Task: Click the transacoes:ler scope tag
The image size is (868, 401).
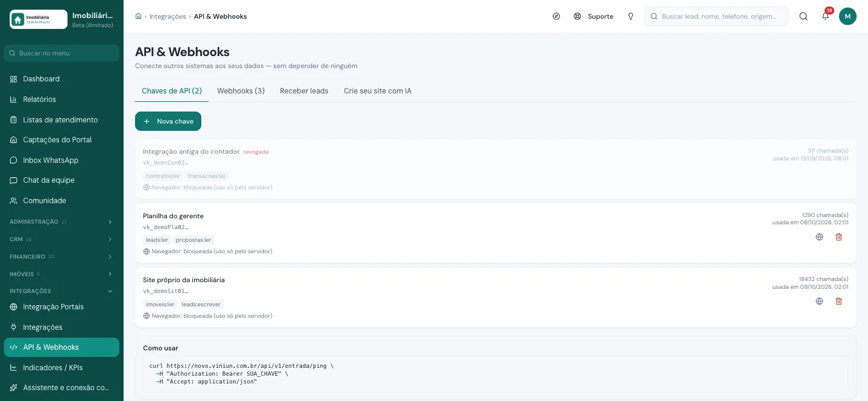Action: point(207,176)
